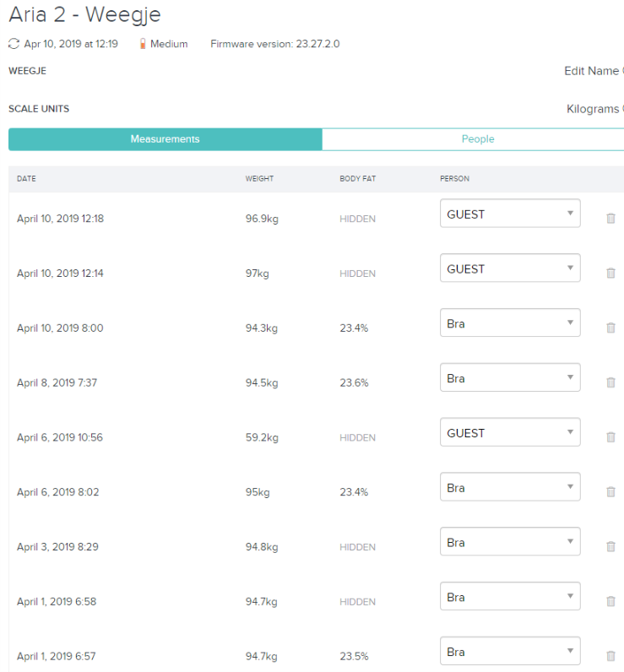Click the WEIGHT column header
Screen dimensions: 624x672
(259, 179)
